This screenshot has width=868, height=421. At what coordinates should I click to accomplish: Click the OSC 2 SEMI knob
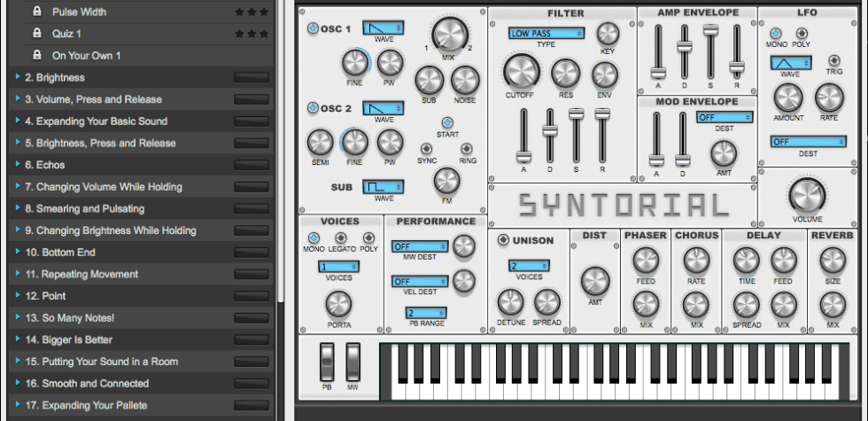coord(320,143)
